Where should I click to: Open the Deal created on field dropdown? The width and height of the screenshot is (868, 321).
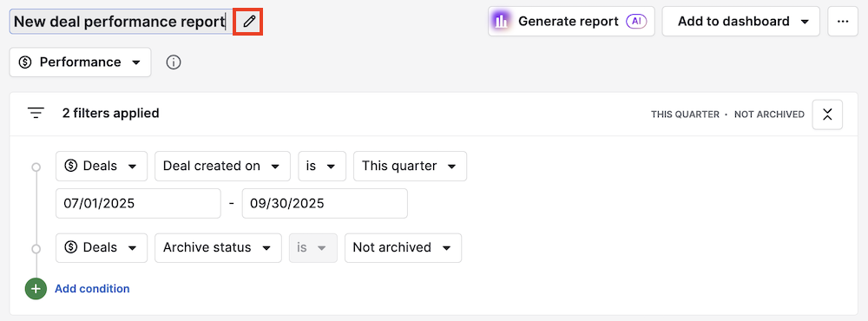point(222,166)
